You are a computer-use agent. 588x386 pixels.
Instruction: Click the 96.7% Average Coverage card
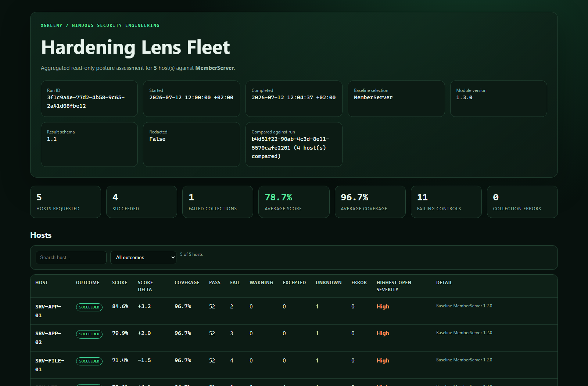[370, 202]
